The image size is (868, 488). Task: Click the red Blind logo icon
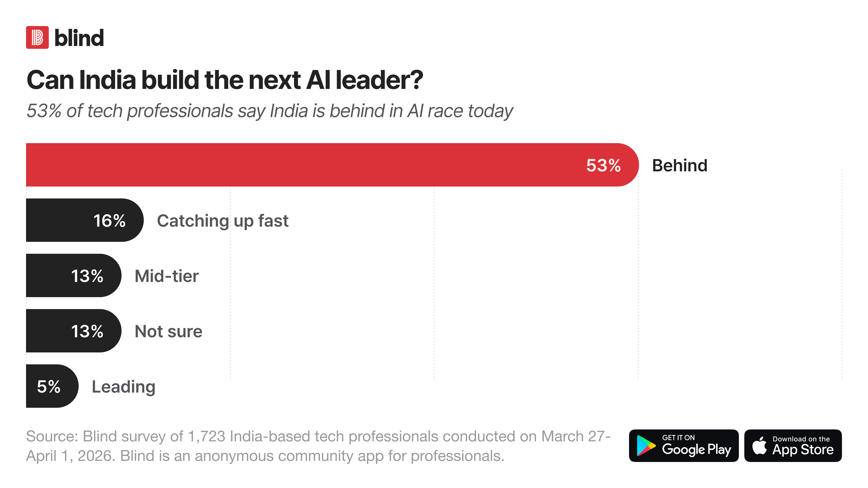[x=37, y=37]
